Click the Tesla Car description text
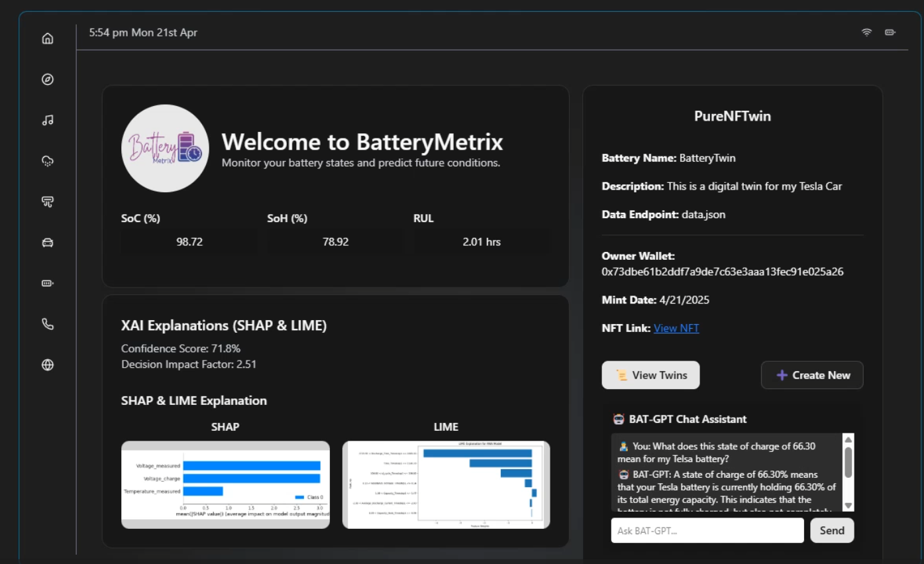Screen dimensions: 924x564 [722, 186]
